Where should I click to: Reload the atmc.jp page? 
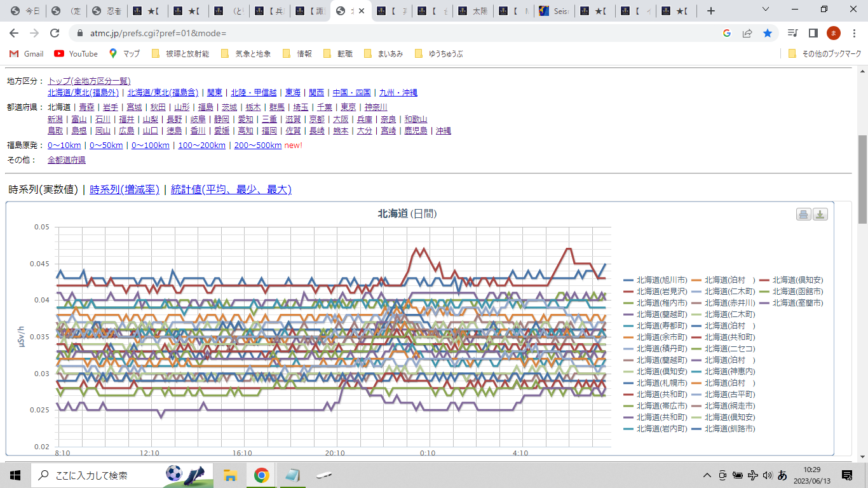[55, 33]
